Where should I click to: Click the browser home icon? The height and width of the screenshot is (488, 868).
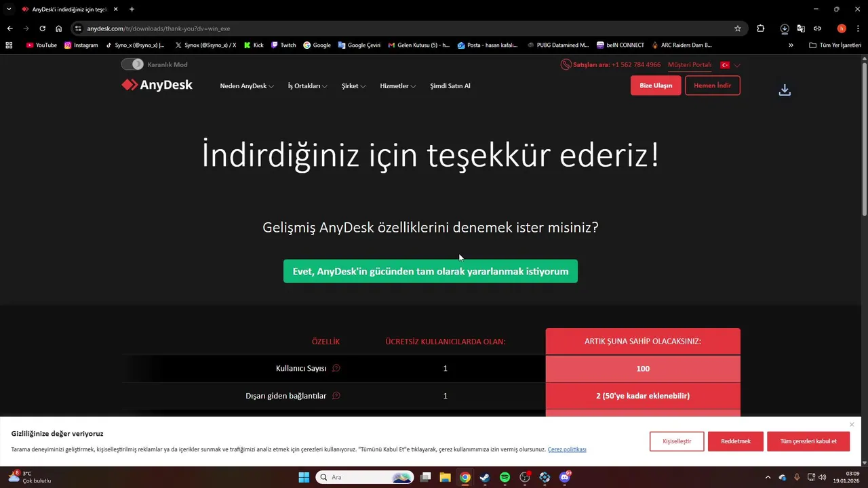(58, 28)
